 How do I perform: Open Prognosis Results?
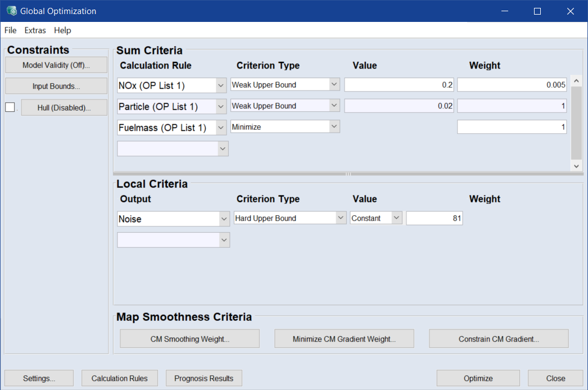coord(203,378)
